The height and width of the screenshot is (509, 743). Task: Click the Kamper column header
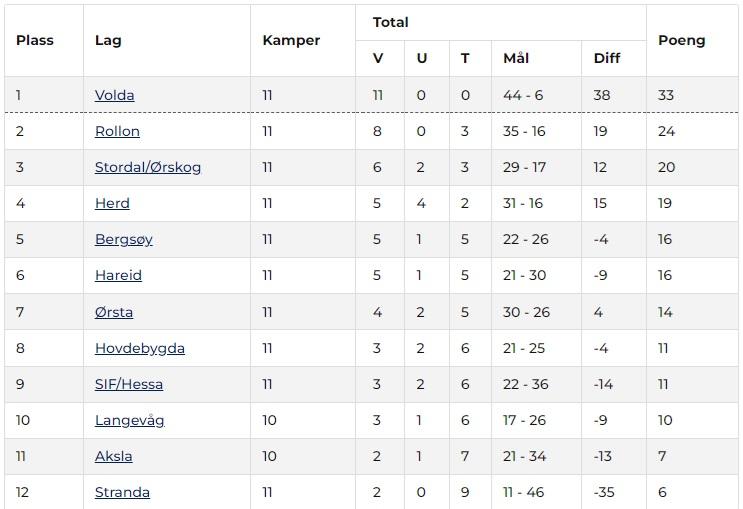click(291, 40)
